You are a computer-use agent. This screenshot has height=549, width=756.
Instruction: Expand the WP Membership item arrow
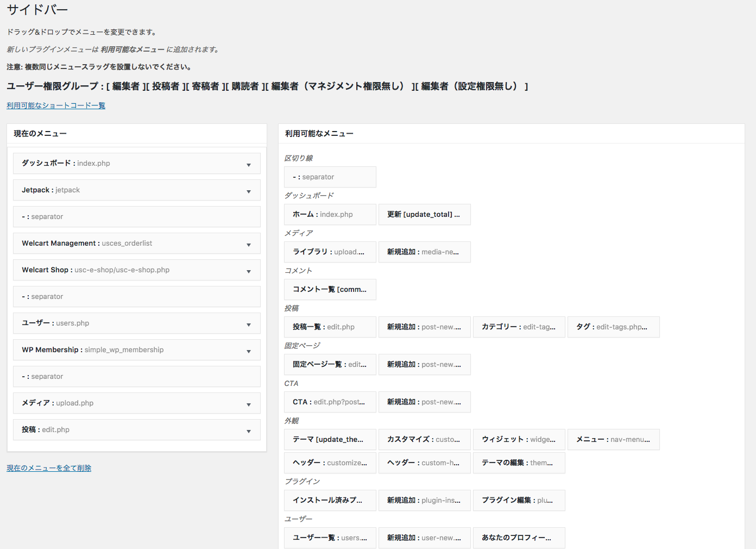249,351
